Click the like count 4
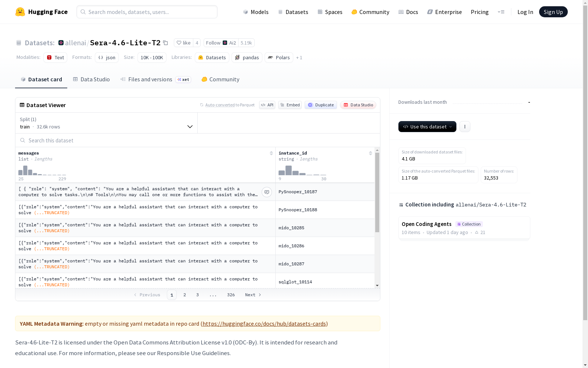The image size is (588, 368). (197, 43)
